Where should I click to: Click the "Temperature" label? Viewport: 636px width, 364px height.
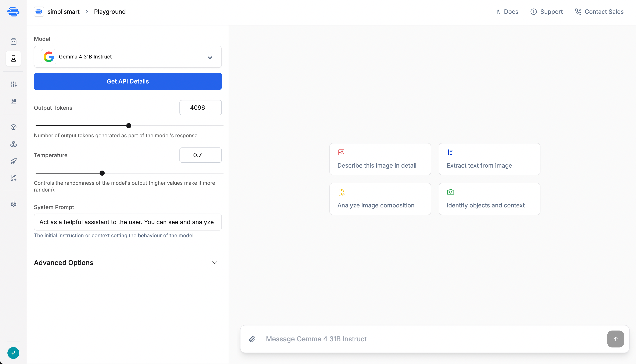[x=51, y=155]
